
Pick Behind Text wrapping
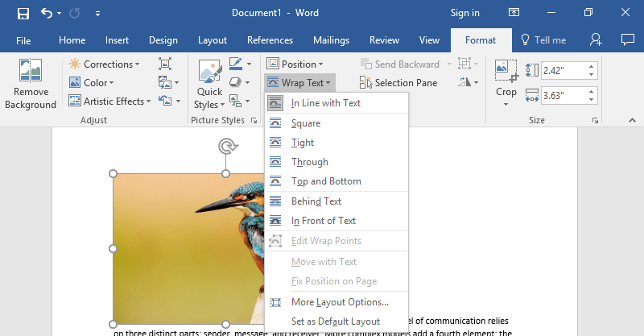[316, 201]
